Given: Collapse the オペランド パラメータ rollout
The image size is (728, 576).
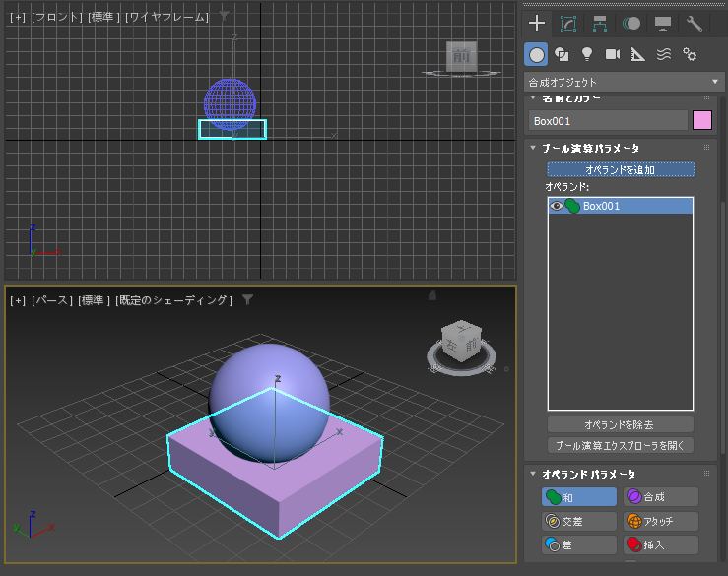Looking at the screenshot, I should [533, 474].
